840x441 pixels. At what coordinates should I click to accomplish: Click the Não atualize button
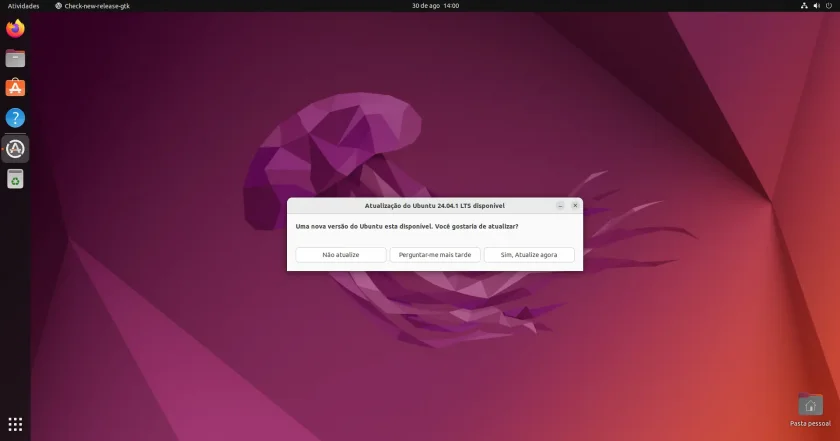(x=341, y=255)
